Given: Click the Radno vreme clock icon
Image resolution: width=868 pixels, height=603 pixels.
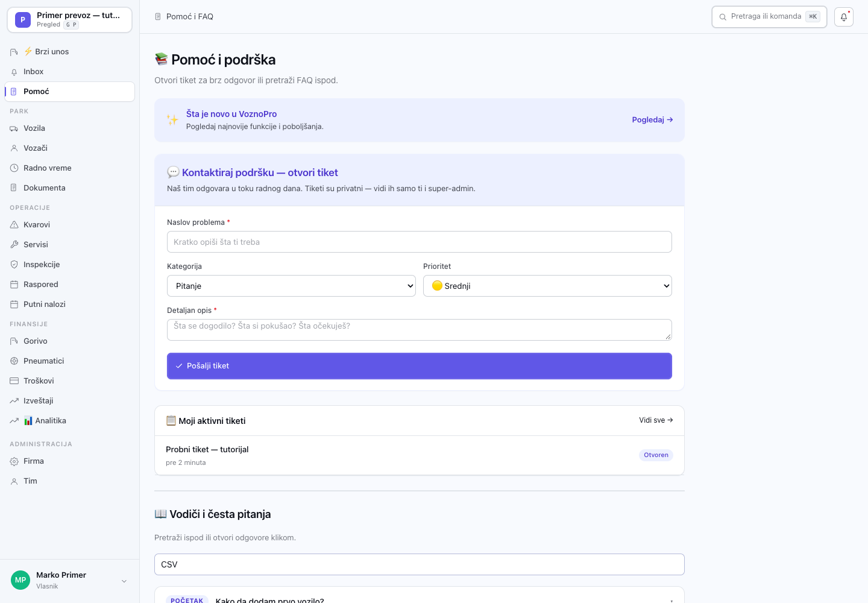Looking at the screenshot, I should (x=14, y=168).
